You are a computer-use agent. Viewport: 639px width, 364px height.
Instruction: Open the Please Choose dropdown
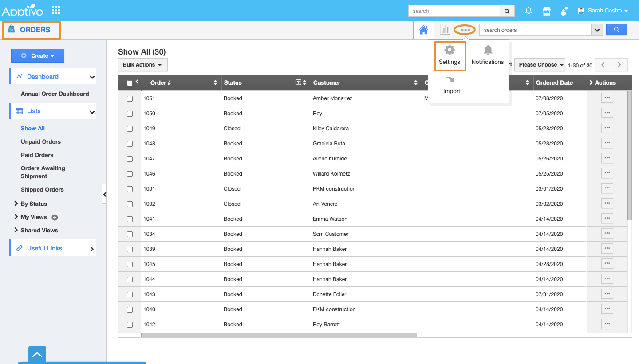(539, 65)
